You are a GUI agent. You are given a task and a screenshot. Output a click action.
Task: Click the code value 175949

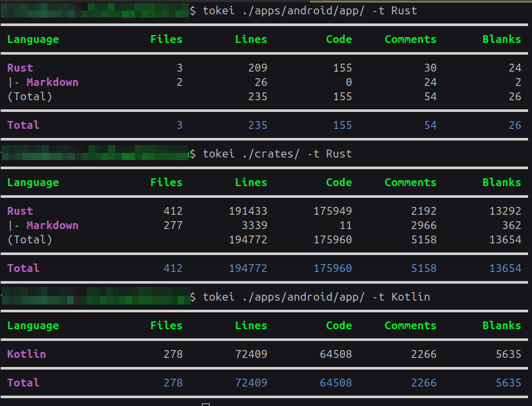[x=333, y=211]
